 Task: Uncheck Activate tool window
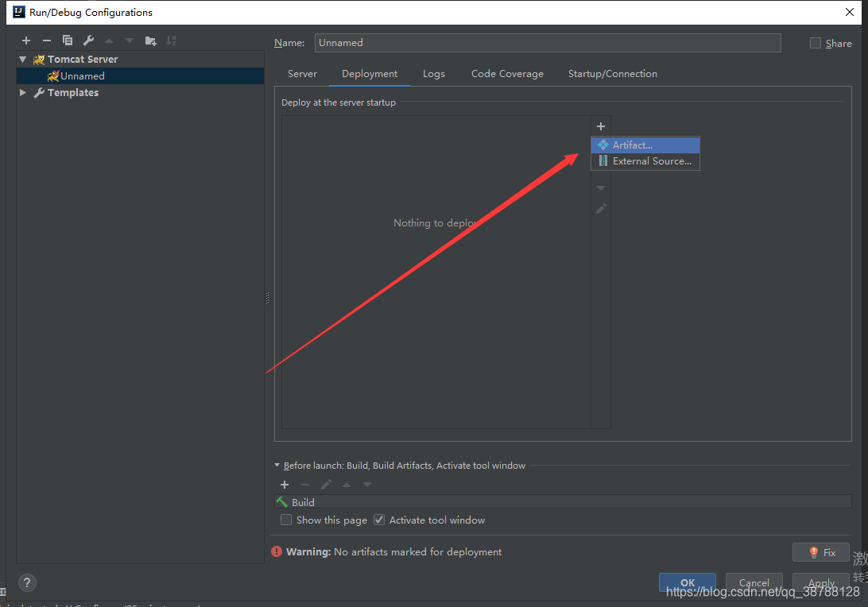coord(379,520)
